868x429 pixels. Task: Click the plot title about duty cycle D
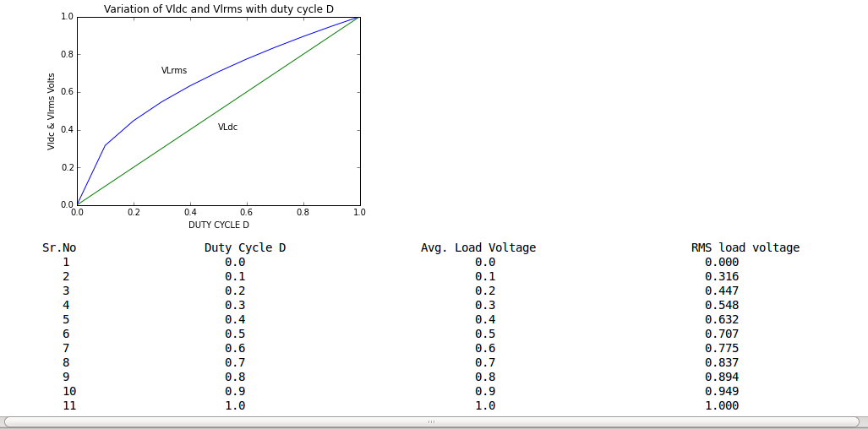tap(218, 8)
